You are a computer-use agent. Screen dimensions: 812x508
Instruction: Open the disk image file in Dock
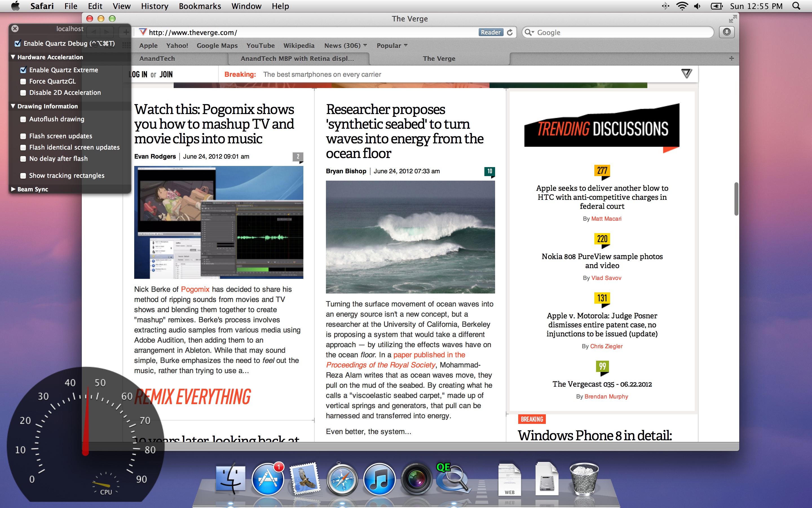[x=547, y=479]
